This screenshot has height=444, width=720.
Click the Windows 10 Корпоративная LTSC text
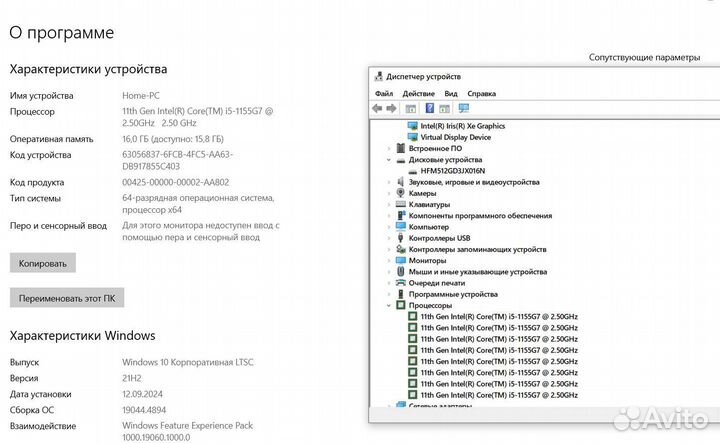[x=188, y=362]
